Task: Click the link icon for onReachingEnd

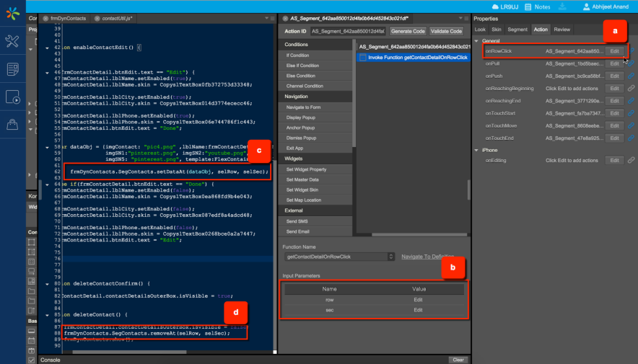Action: 631,101
